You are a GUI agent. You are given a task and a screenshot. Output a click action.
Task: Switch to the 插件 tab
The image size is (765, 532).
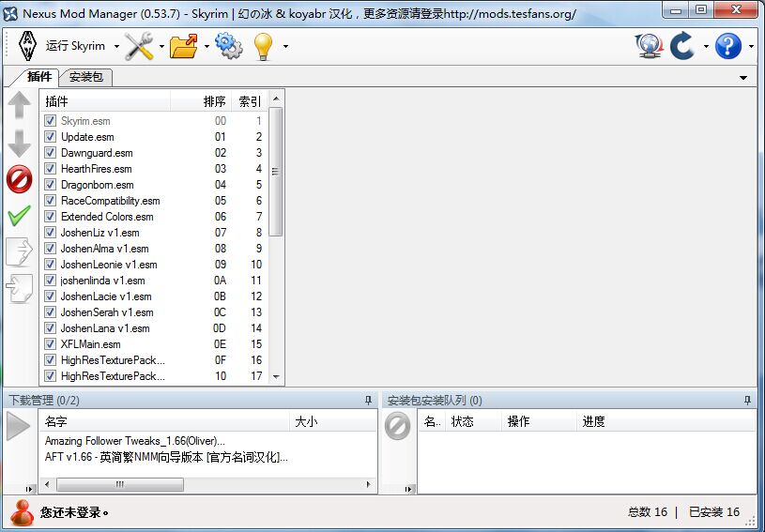pos(39,77)
